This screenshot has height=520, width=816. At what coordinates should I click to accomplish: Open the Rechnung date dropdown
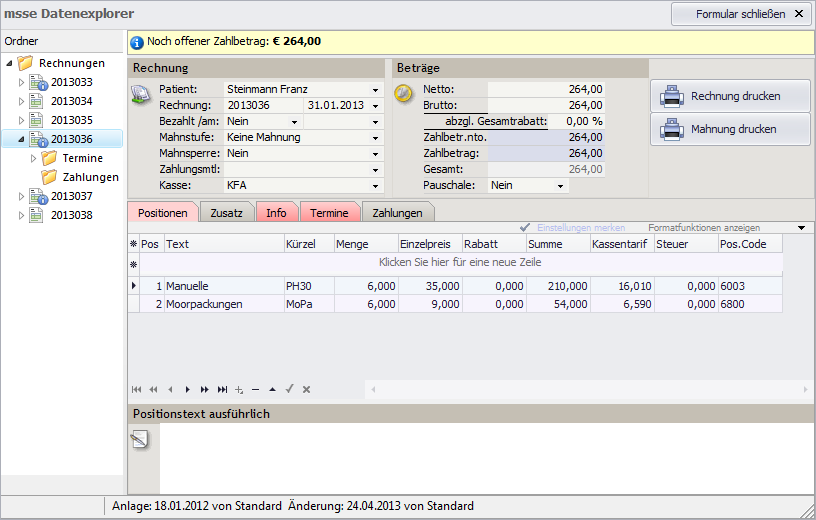375,106
